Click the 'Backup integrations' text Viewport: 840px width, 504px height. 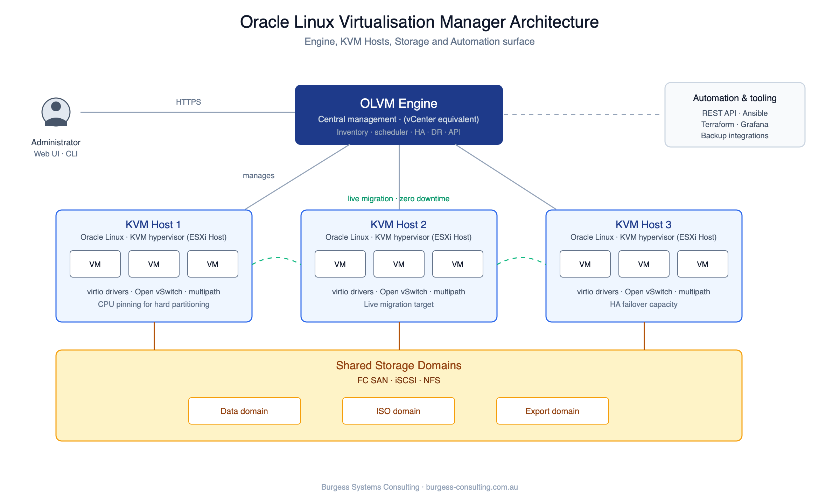point(735,136)
